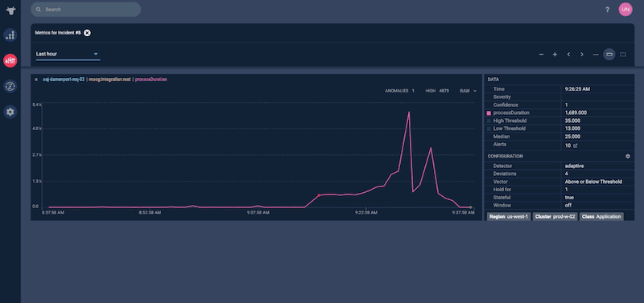This screenshot has height=303, width=644.
Task: Open the Moogsoft cow logo home
Action: pyautogui.click(x=10, y=10)
